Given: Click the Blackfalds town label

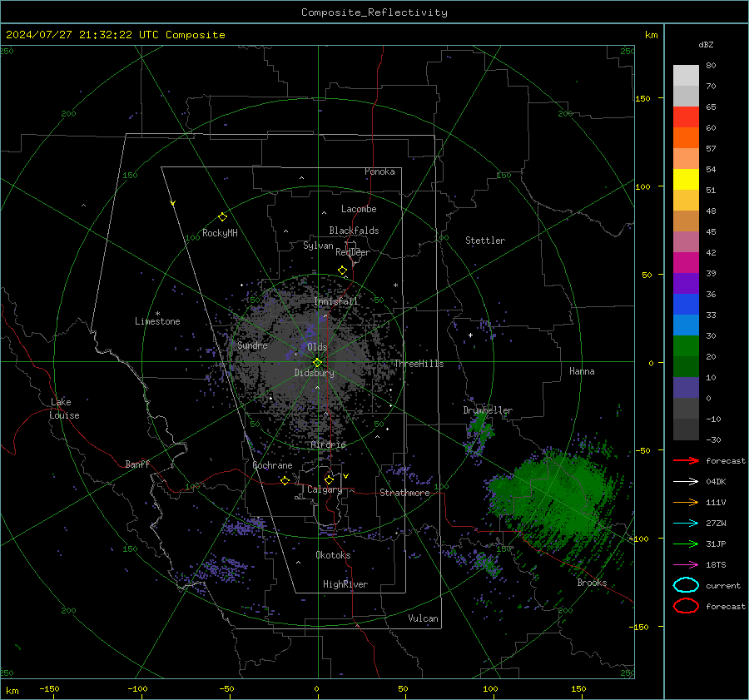Looking at the screenshot, I should pyautogui.click(x=354, y=231).
